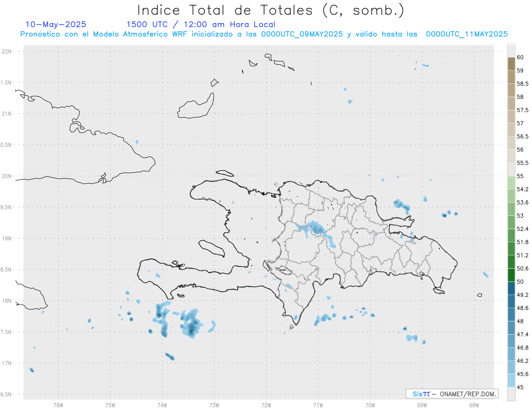Click the '20N' latitude label
This screenshot has width=532, height=411.
click(7, 176)
